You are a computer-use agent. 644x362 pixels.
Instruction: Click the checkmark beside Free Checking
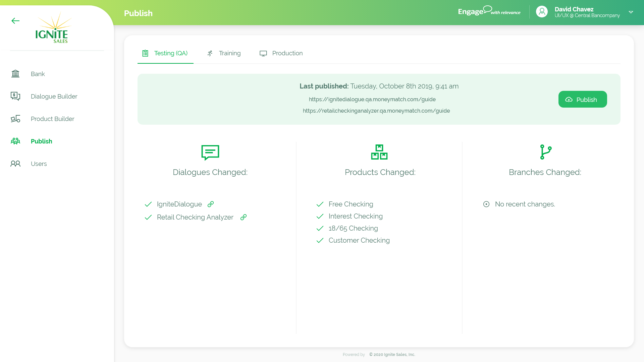tap(320, 204)
